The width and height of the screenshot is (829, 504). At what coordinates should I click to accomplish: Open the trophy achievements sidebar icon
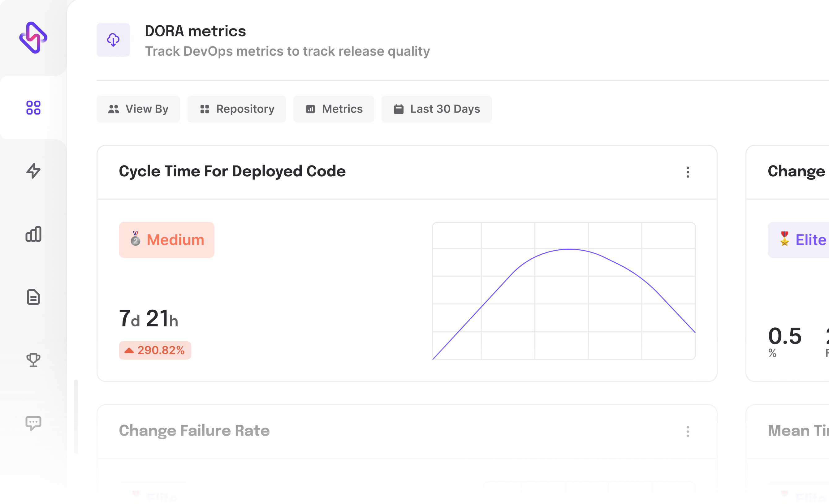tap(33, 360)
